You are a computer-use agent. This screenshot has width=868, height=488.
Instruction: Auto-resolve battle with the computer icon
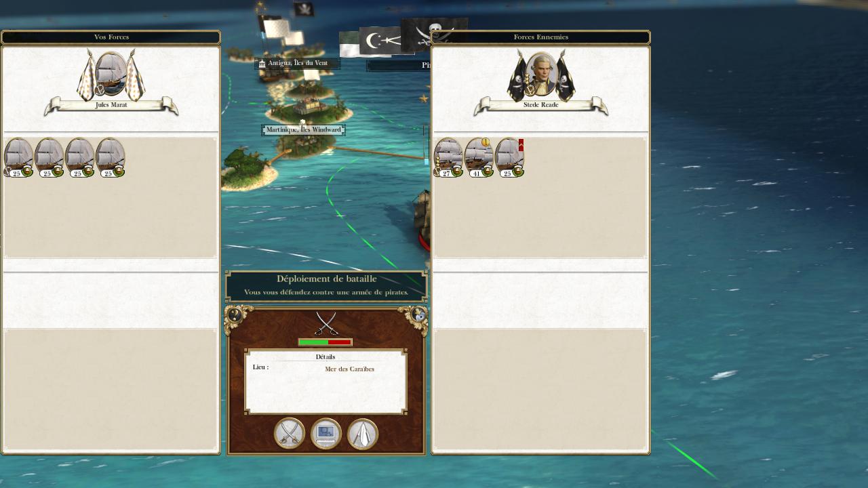pos(326,434)
